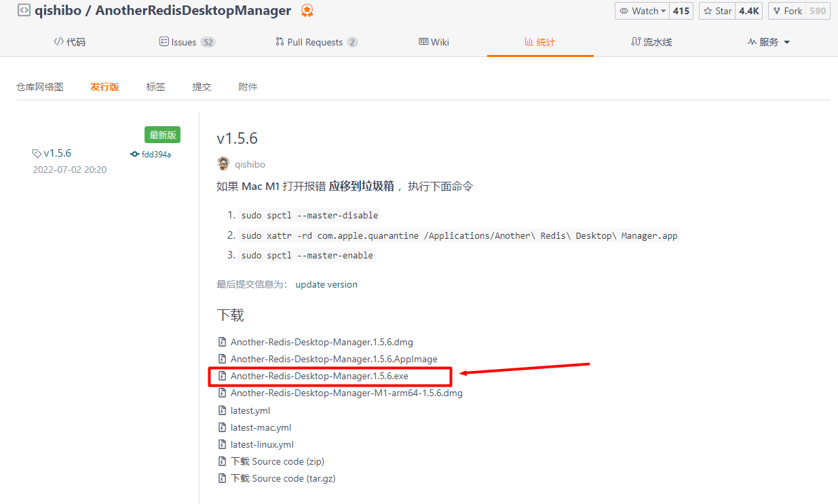
Task: Click qishibo's avatar image
Action: tap(223, 163)
